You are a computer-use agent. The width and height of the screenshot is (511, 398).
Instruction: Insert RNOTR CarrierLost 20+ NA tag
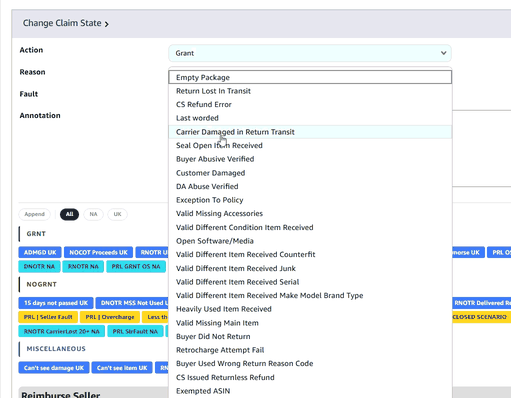[62, 331]
